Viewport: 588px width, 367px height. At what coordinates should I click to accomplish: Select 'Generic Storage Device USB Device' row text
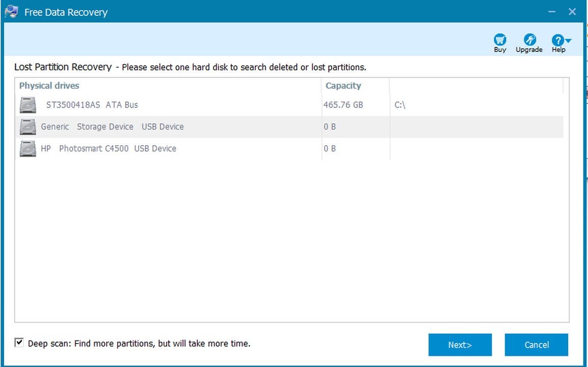click(112, 127)
